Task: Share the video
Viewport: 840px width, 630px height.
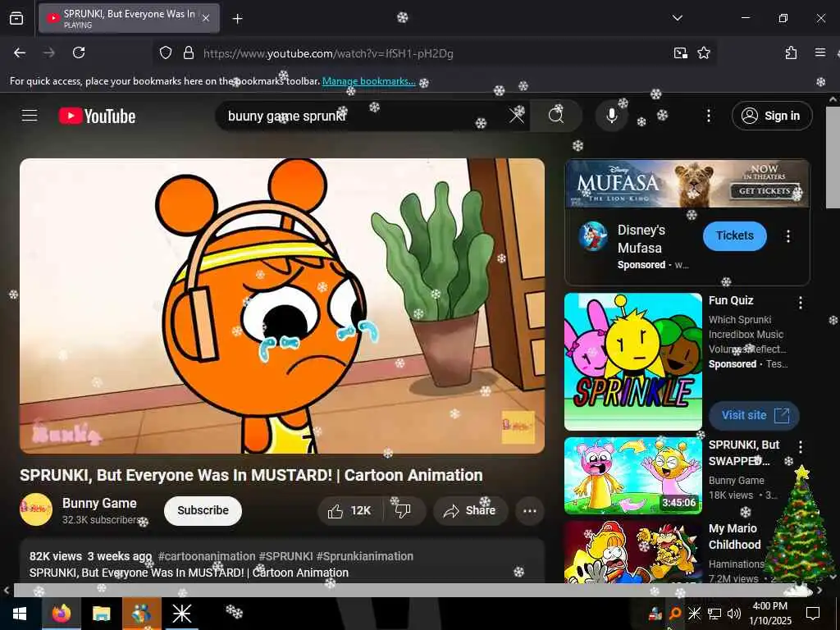Action: pyautogui.click(x=470, y=511)
